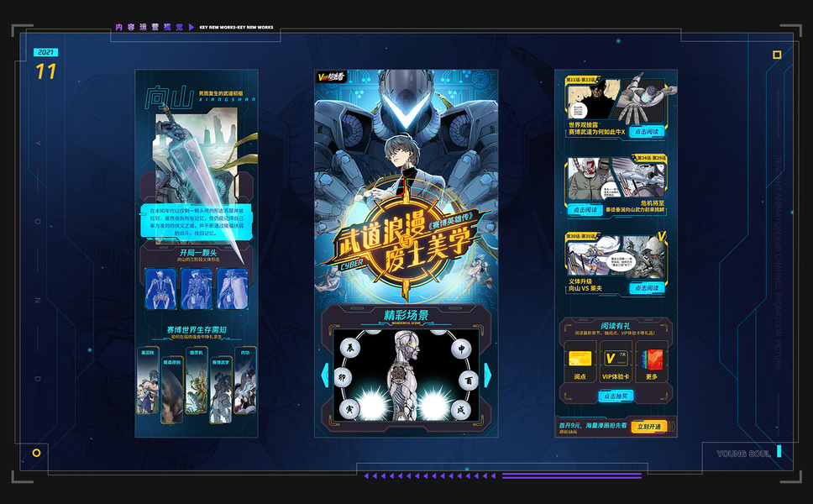Viewport: 813px width, 504px height.
Task: Select the second armored 义体形态 thumbnail
Action: point(197,289)
